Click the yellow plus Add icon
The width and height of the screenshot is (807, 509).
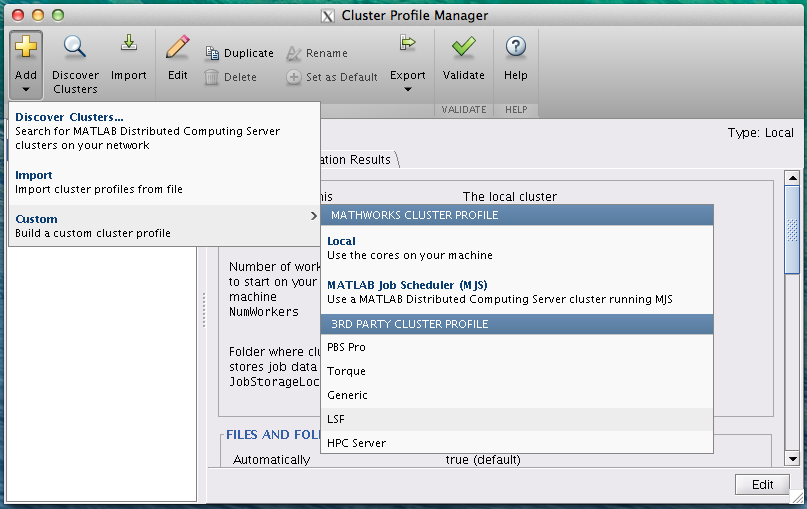coord(26,46)
